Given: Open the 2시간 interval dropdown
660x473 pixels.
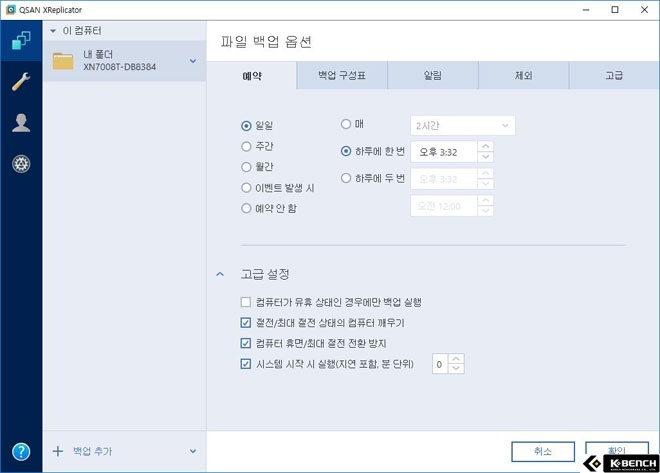Looking at the screenshot, I should [x=463, y=125].
